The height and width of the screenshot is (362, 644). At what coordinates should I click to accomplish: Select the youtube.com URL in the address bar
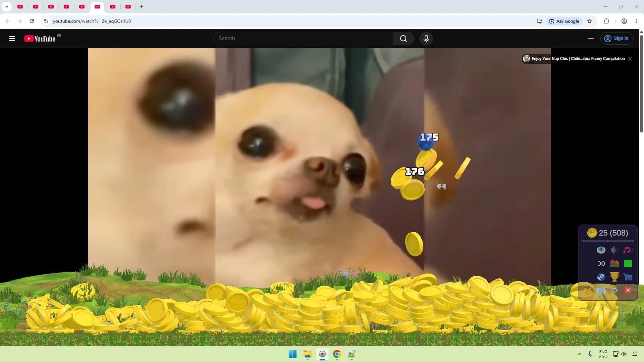point(92,21)
